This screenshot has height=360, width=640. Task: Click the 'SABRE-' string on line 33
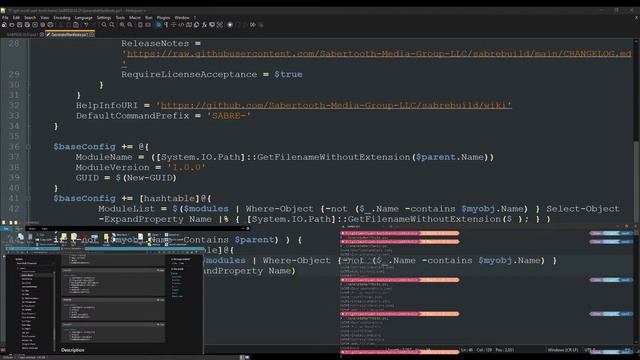(x=229, y=116)
